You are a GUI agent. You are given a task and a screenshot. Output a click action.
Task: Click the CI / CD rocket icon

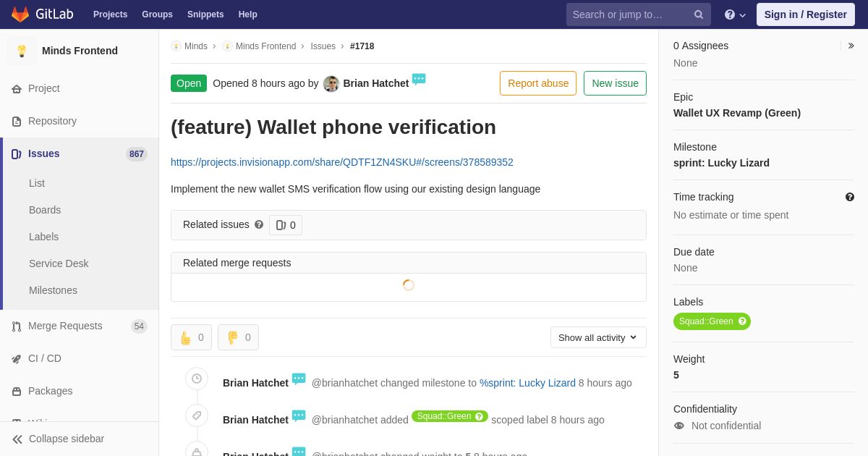coord(17,359)
